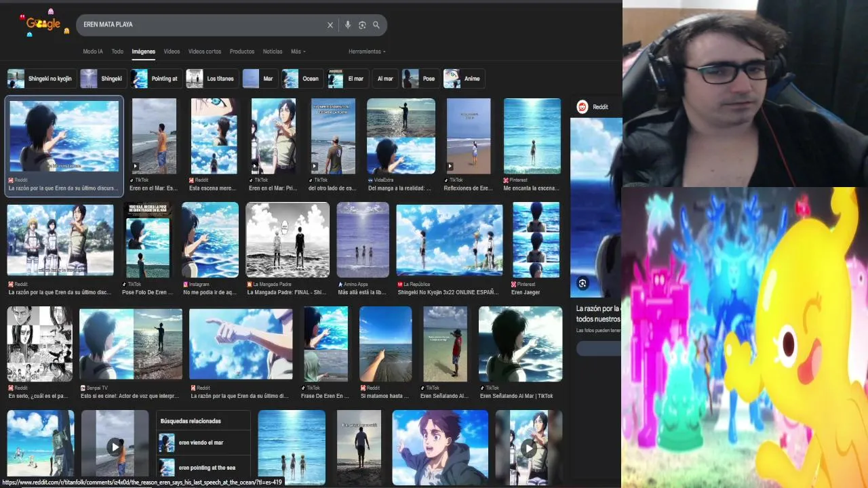Select the Al mar filter chip
868x488 pixels.
(x=384, y=79)
